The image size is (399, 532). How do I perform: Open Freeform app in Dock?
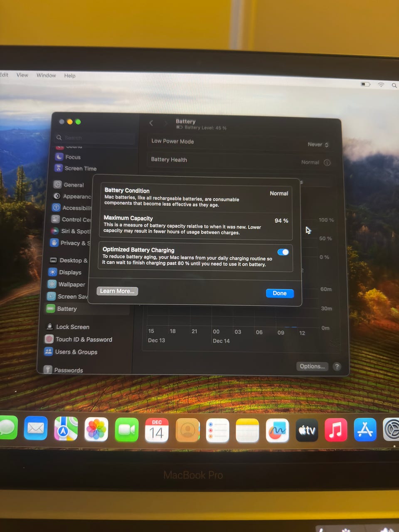click(277, 431)
